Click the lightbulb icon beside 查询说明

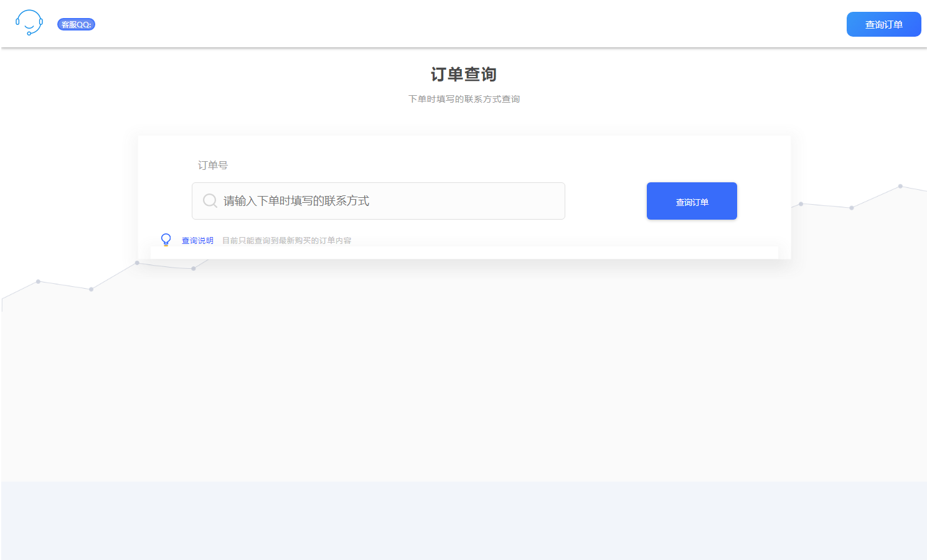click(166, 240)
